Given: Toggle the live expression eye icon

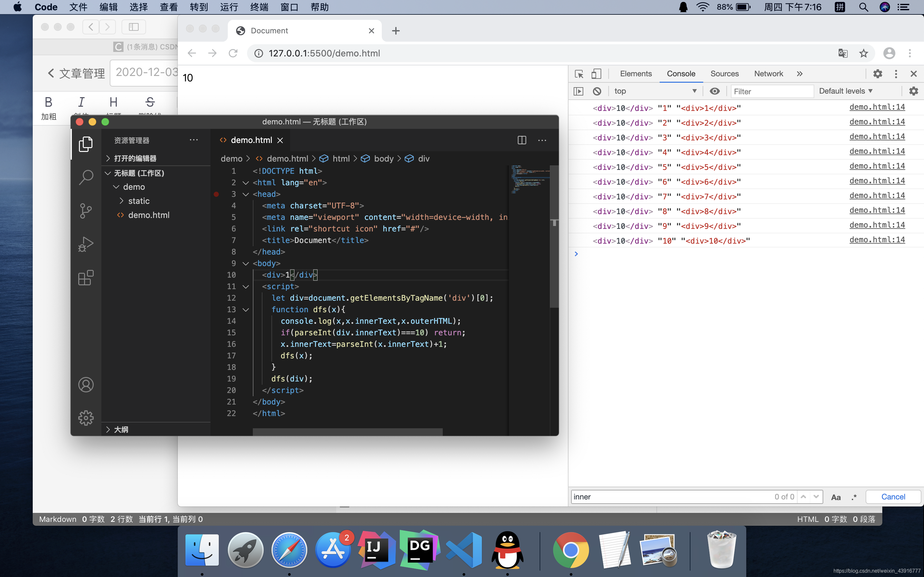Looking at the screenshot, I should coord(714,91).
